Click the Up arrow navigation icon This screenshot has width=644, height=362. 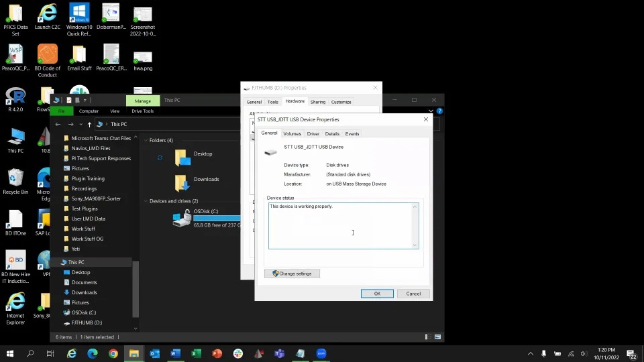click(x=89, y=124)
